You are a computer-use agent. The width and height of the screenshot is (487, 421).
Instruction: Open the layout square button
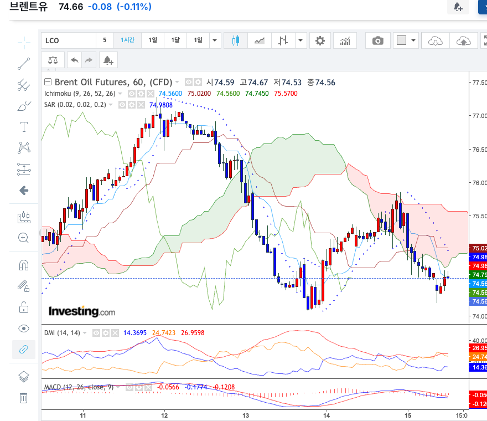(x=401, y=41)
